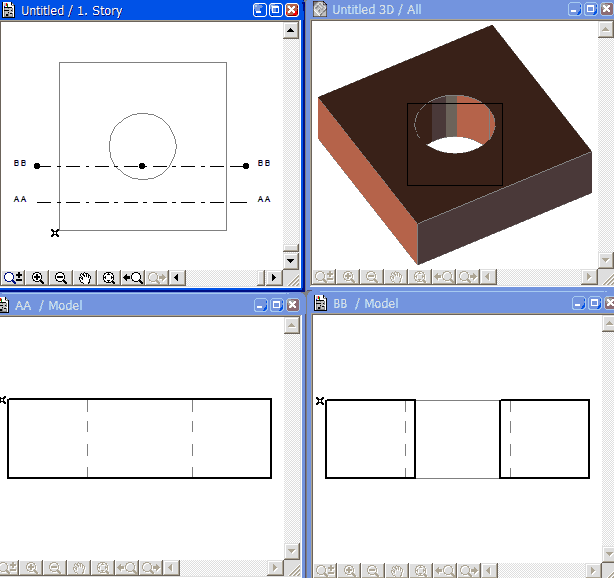Image resolution: width=614 pixels, height=578 pixels.
Task: Click the 3D window title bar icon
Action: click(x=320, y=9)
